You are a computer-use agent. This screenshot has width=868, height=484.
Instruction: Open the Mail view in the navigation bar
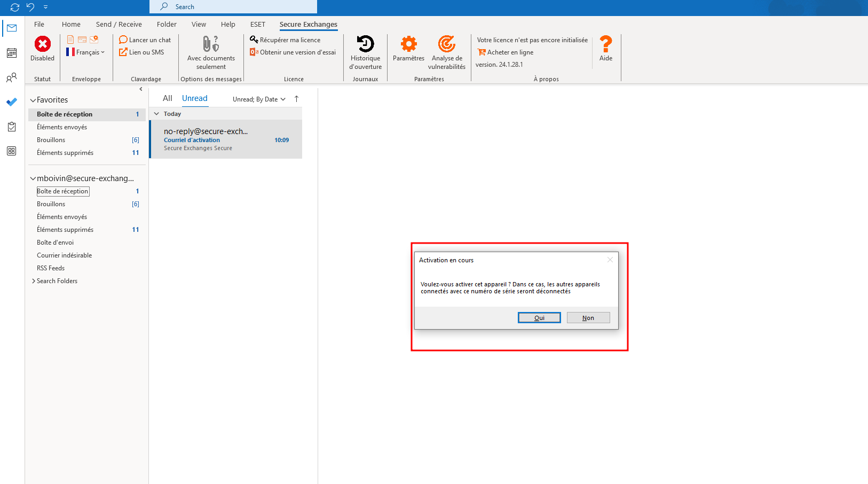click(12, 28)
